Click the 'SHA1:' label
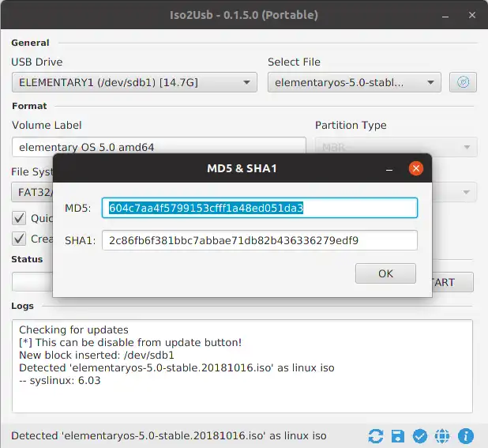The height and width of the screenshot is (448, 488). (x=80, y=241)
